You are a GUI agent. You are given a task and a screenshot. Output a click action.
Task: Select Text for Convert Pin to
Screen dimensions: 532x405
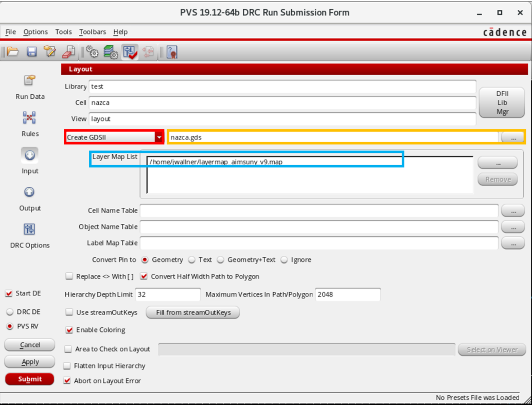coord(192,260)
